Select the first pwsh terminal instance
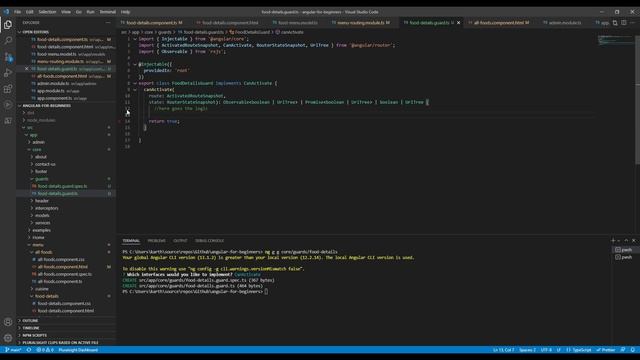 [624, 250]
